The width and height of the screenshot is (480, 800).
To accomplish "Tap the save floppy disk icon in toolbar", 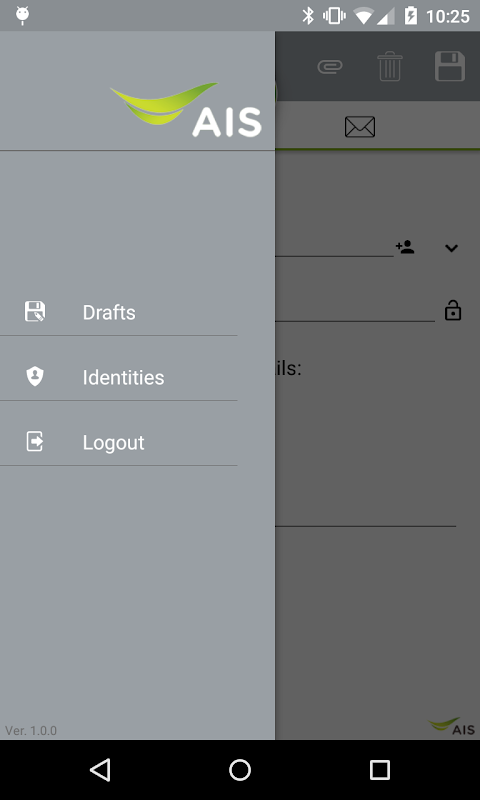I will pos(450,66).
